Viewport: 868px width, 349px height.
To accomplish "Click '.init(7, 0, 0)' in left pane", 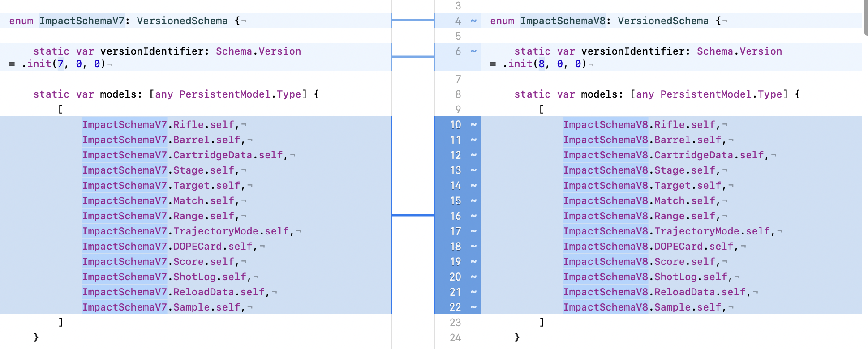I will (64, 64).
